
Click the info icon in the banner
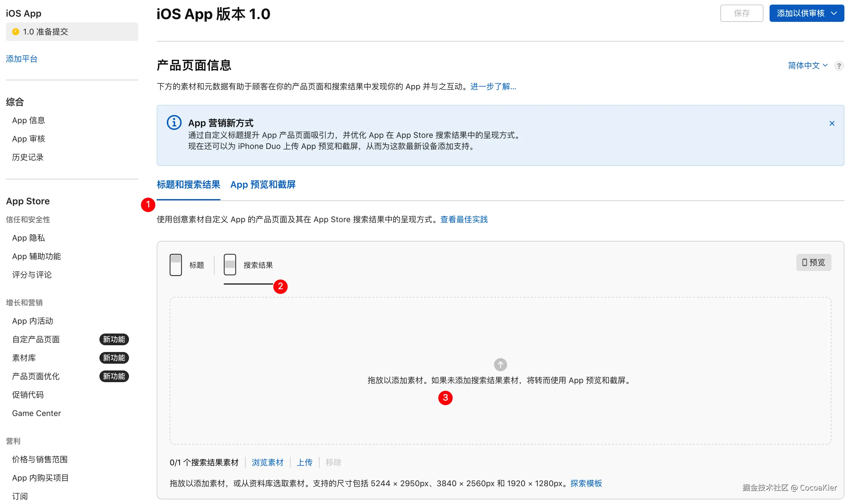174,122
